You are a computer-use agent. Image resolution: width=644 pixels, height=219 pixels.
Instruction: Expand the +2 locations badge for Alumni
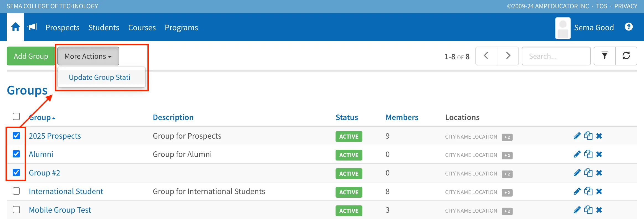click(507, 155)
